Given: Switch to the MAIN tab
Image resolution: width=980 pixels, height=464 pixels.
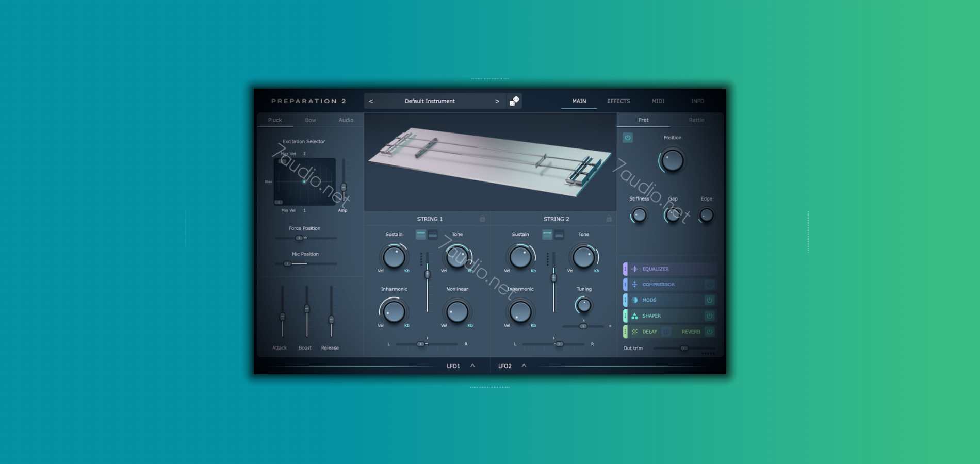Looking at the screenshot, I should [579, 101].
